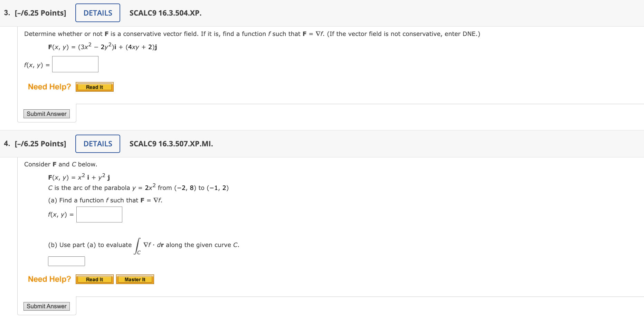Click problem number 4 heading

point(7,143)
